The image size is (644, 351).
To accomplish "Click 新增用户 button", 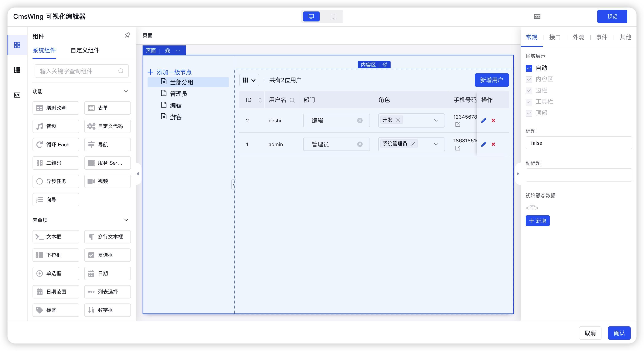I will point(491,80).
